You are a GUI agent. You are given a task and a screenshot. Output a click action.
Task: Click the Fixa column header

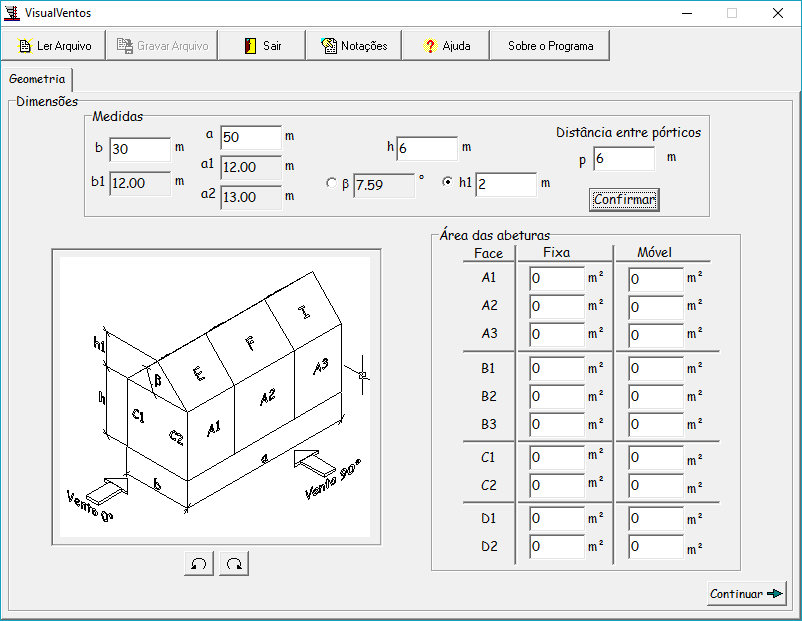pyautogui.click(x=556, y=253)
